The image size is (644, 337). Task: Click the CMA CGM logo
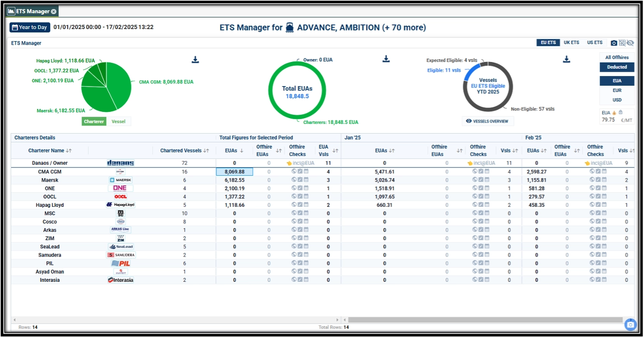click(120, 171)
